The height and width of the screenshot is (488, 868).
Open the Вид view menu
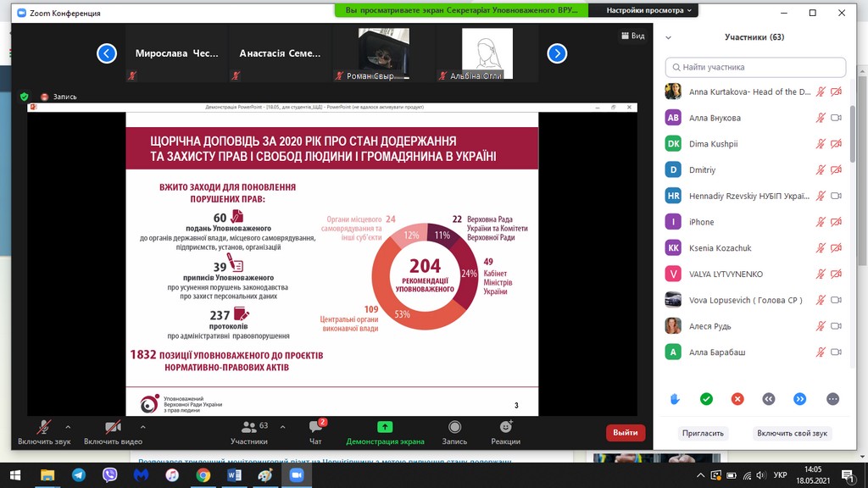coord(632,36)
